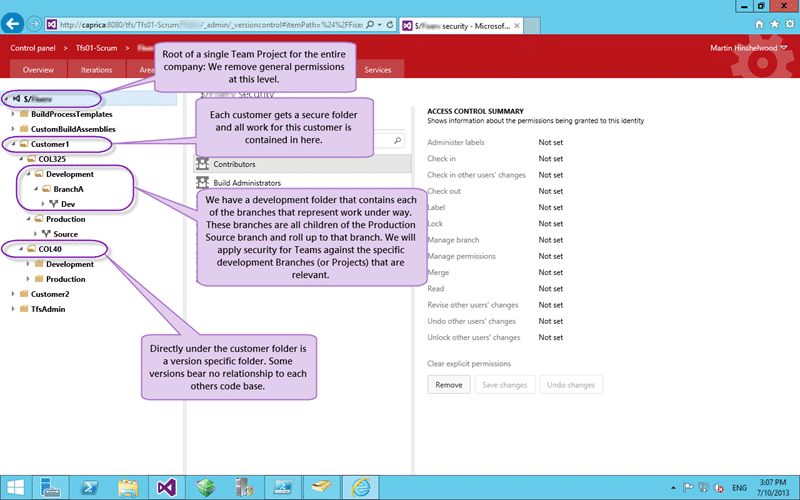
Task: Click the Undo changes button
Action: (x=571, y=385)
